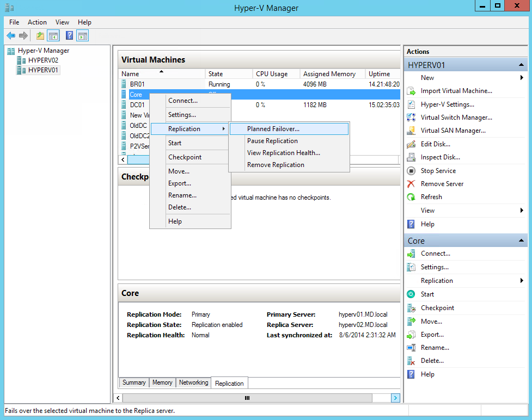Image resolution: width=532 pixels, height=420 pixels.
Task: Choose Planned Failover from the submenu
Action: click(x=289, y=129)
